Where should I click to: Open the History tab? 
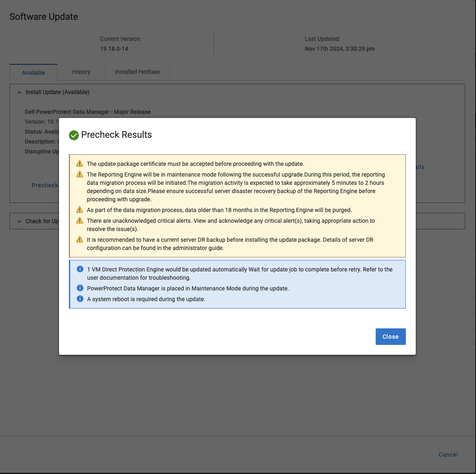coord(81,72)
